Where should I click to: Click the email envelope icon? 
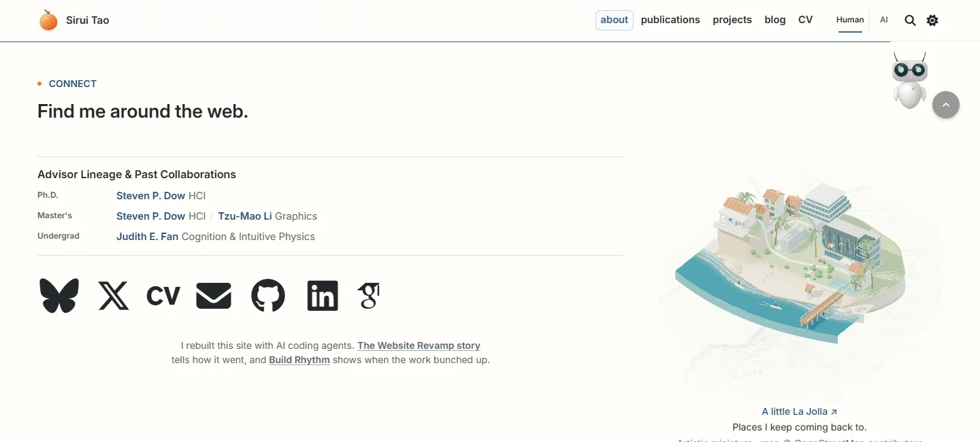[x=214, y=296]
